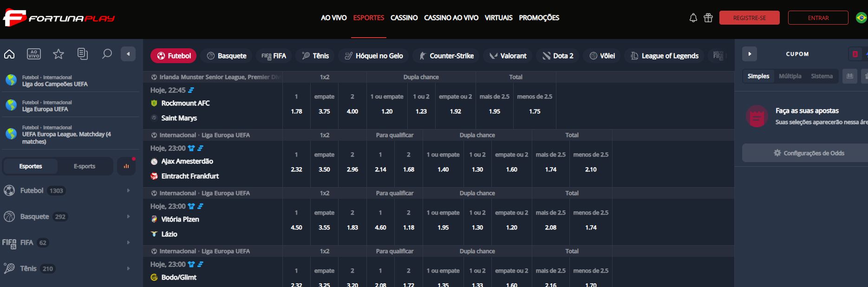Viewport: 868px width, 287px height.
Task: Open the FortunaPlay logo home link
Action: tap(59, 18)
